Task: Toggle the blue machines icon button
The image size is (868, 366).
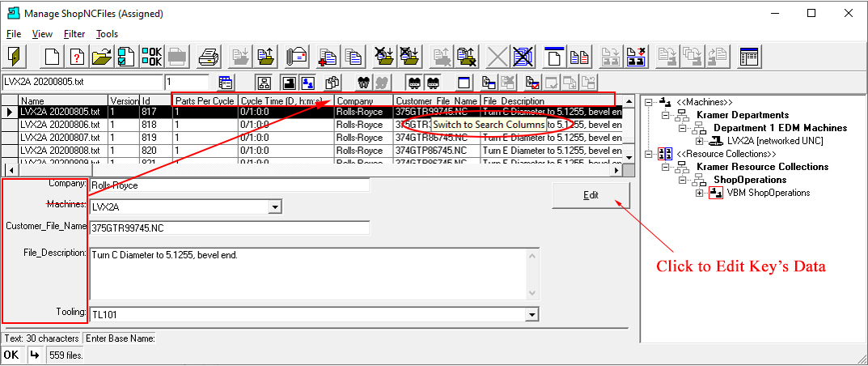Action: [x=307, y=83]
